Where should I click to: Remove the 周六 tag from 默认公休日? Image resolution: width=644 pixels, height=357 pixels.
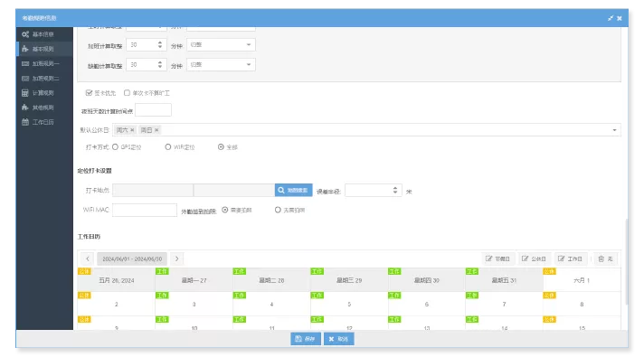tap(132, 130)
